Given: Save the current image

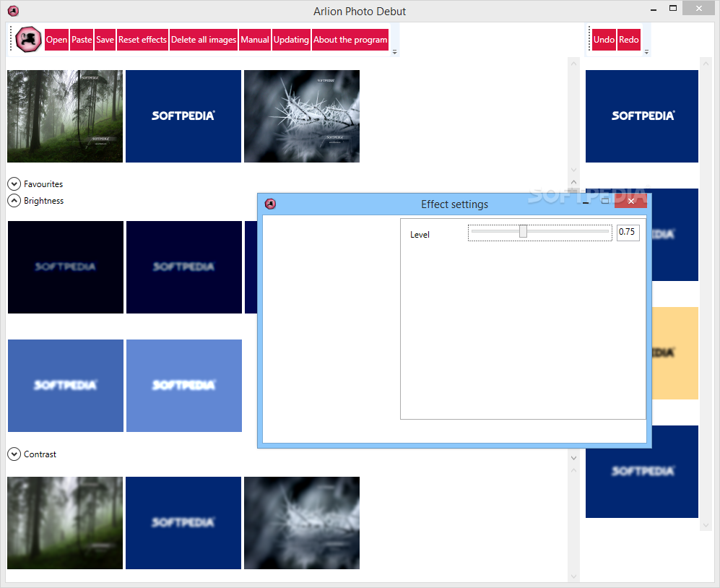Looking at the screenshot, I should (x=105, y=40).
